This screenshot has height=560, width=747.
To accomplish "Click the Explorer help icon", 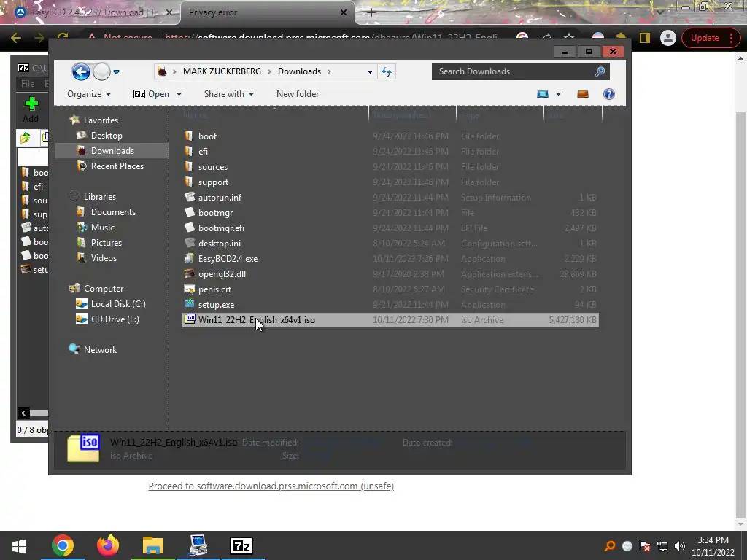I will [x=609, y=94].
